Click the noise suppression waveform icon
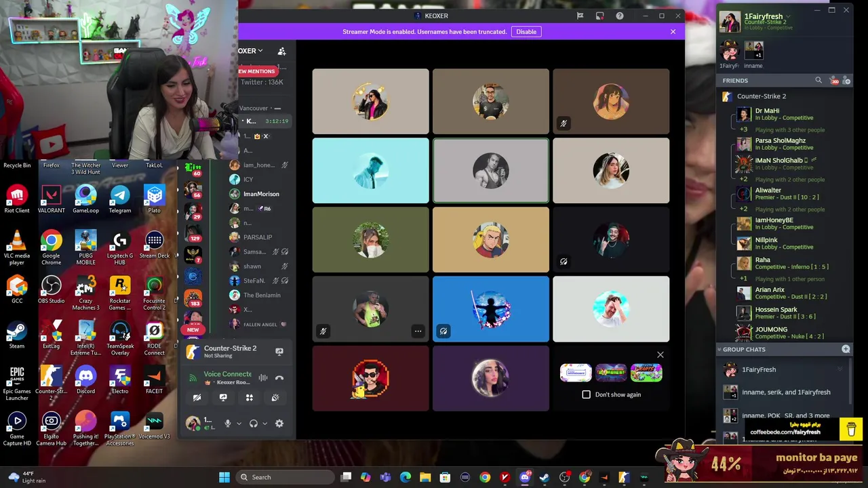Image resolution: width=868 pixels, height=488 pixels. pyautogui.click(x=263, y=378)
